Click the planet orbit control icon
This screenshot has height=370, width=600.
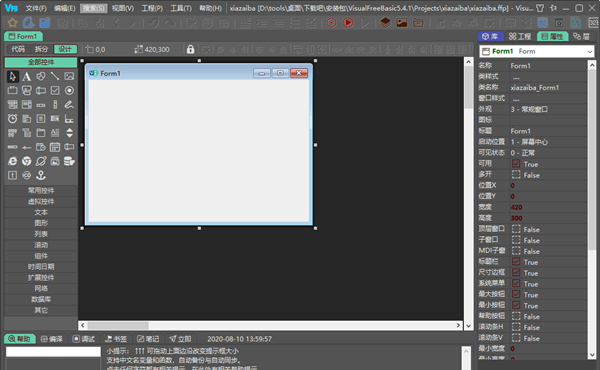pos(41,161)
